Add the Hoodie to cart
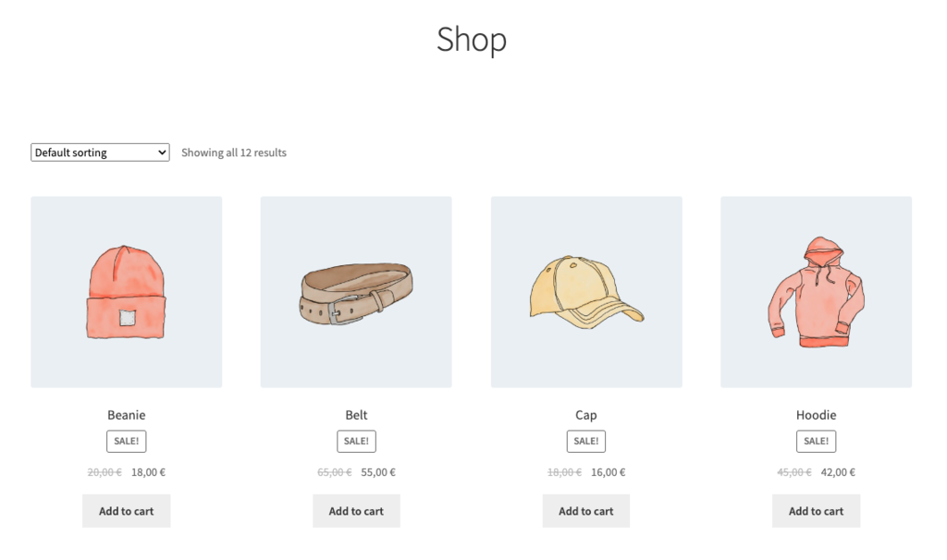The height and width of the screenshot is (560, 947). 816,510
